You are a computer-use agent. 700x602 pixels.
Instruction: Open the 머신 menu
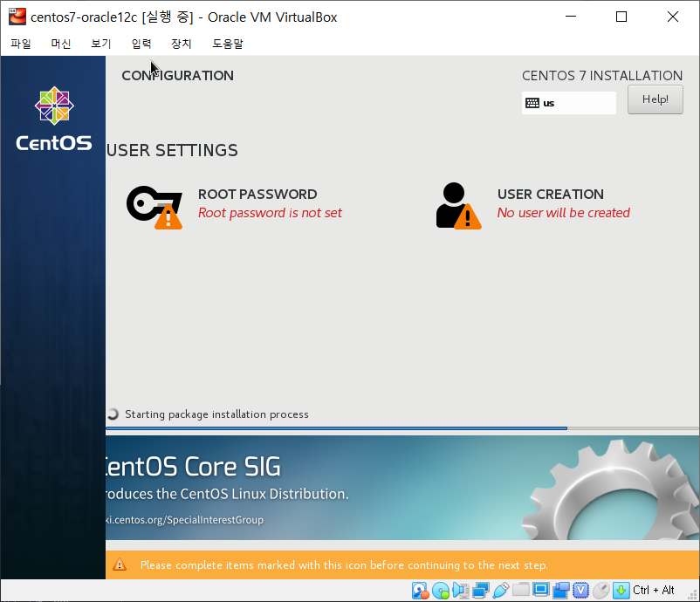[61, 44]
